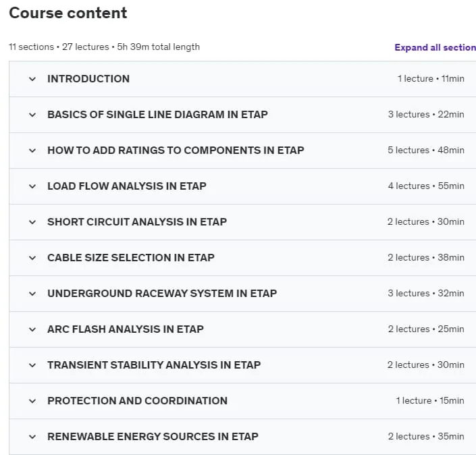Click '1 lecture • 11min' in Introduction row
Viewport: 476px width, 455px height.
(x=431, y=79)
